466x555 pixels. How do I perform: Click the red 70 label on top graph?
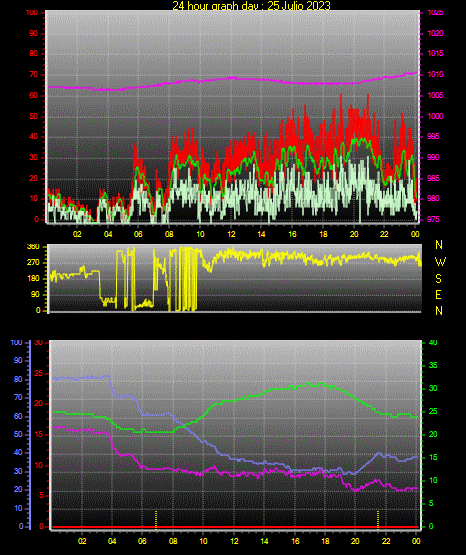(x=33, y=75)
